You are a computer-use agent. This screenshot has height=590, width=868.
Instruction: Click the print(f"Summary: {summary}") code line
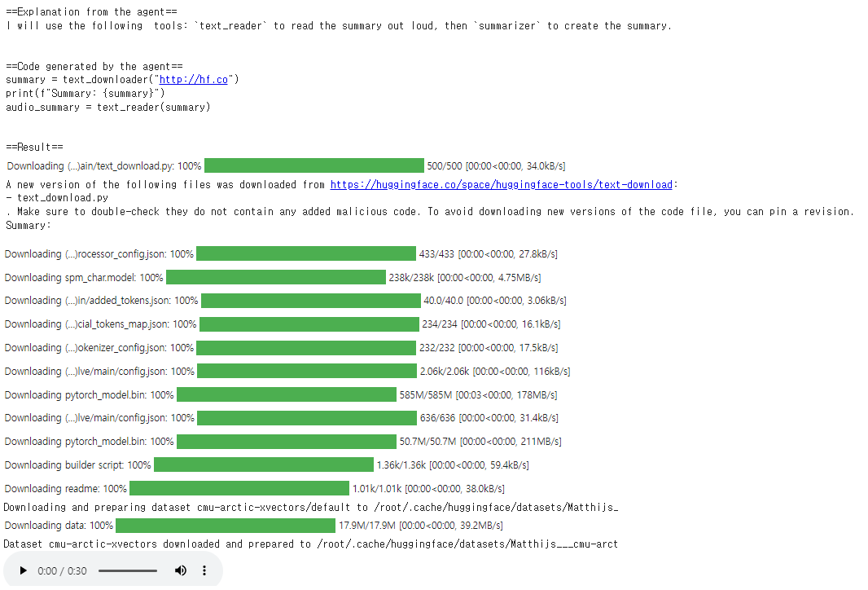(85, 93)
